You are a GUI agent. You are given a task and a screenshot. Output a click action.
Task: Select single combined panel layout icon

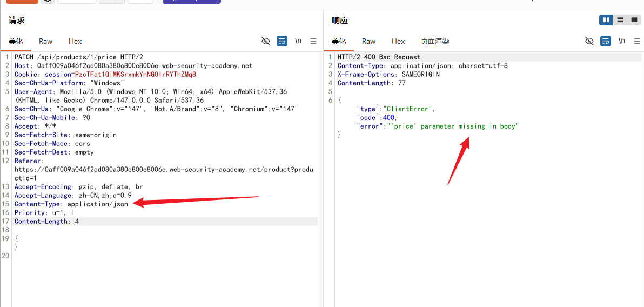pyautogui.click(x=634, y=19)
